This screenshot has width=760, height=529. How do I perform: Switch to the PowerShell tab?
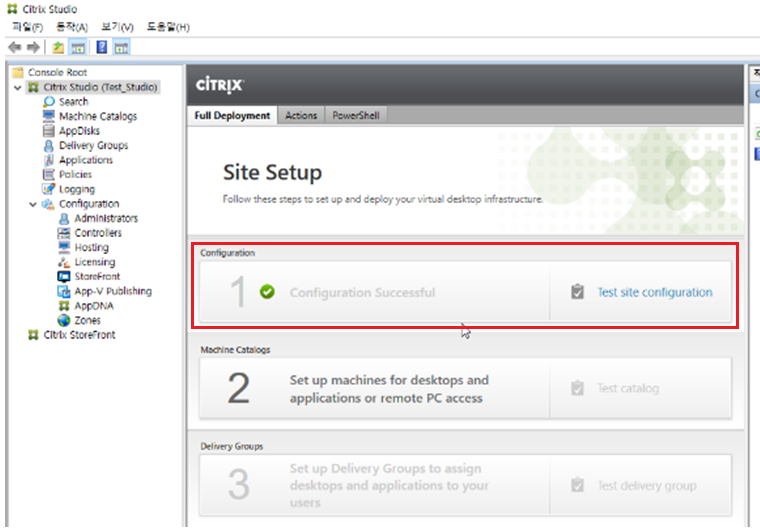pos(356,115)
